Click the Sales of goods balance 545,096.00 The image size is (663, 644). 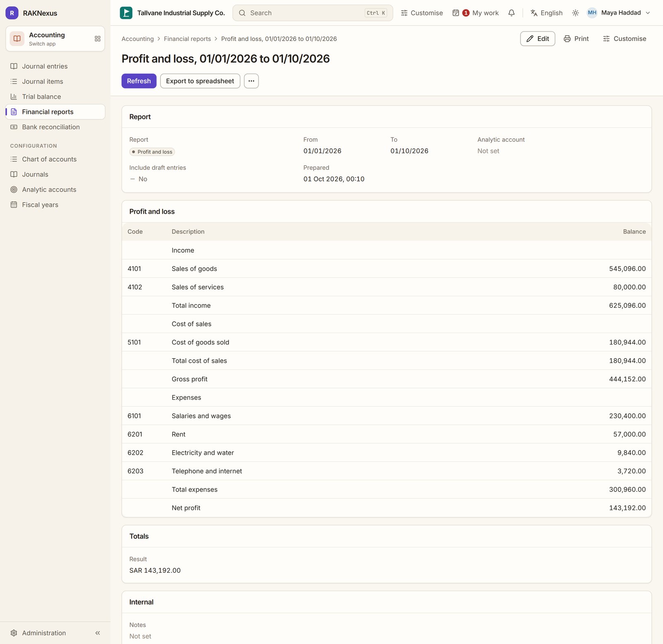coord(627,269)
